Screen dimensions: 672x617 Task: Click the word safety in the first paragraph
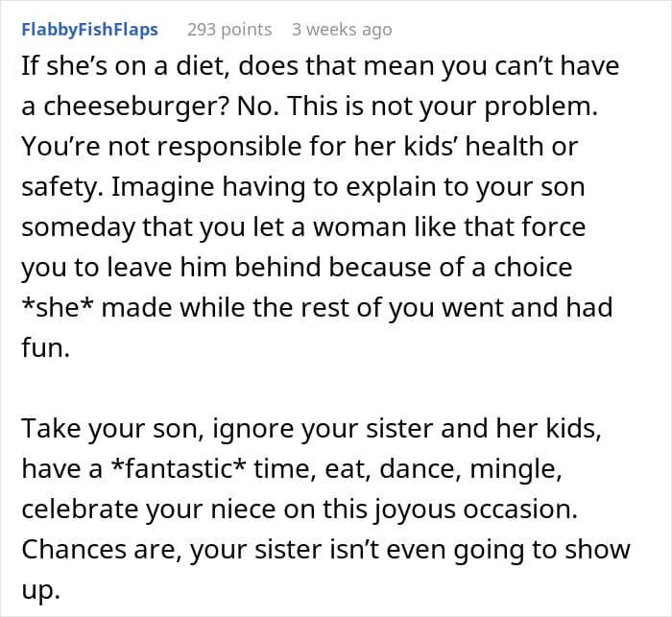(x=63, y=187)
